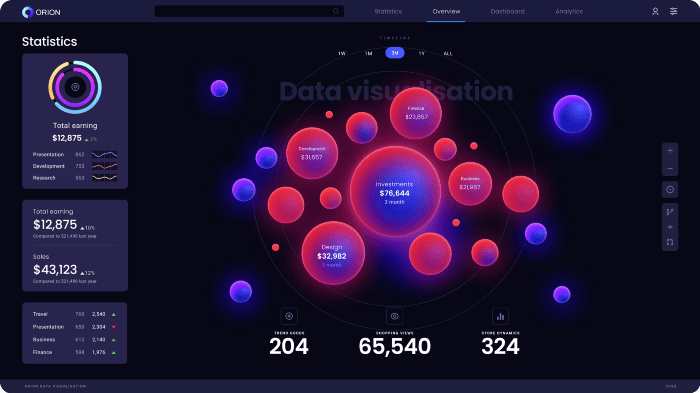The height and width of the screenshot is (393, 700).
Task: Click the circular recenter icon
Action: point(670,189)
